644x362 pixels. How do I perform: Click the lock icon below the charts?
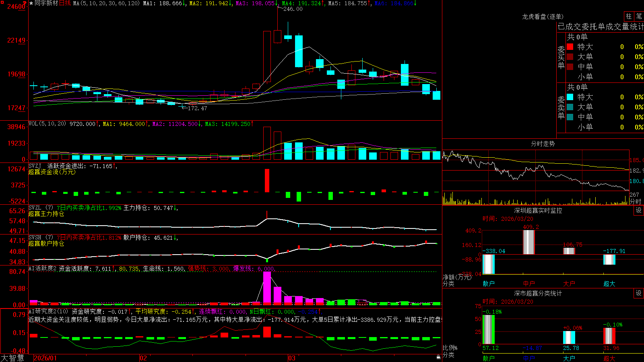(x=438, y=357)
